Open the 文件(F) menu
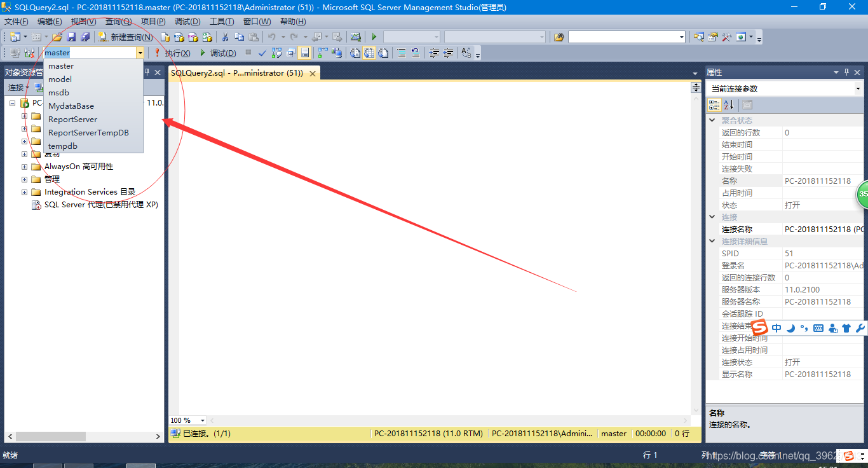 click(x=17, y=22)
